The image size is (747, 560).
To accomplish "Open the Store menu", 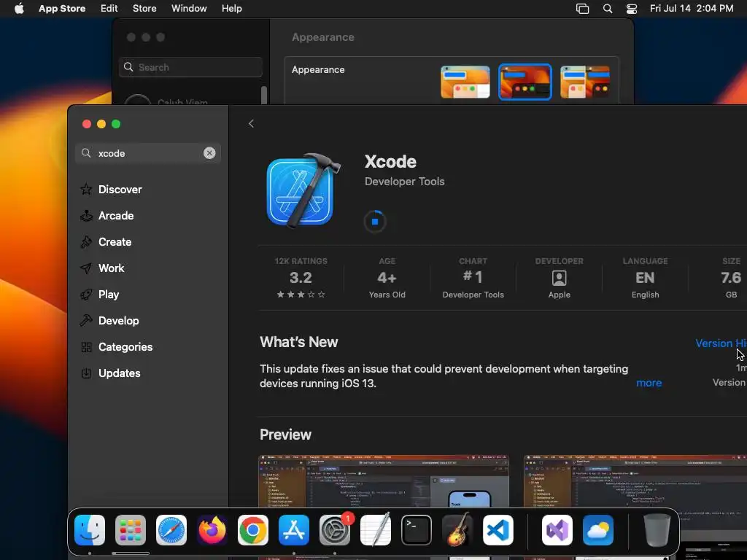I will (144, 9).
